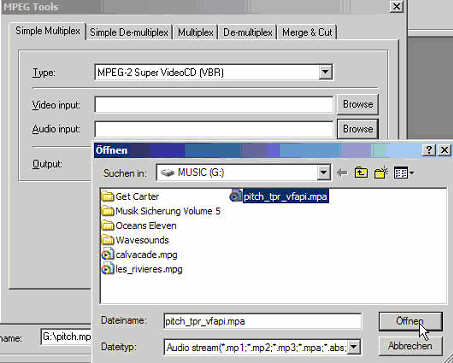Switch to the Simple Multiplex tab

click(x=48, y=31)
